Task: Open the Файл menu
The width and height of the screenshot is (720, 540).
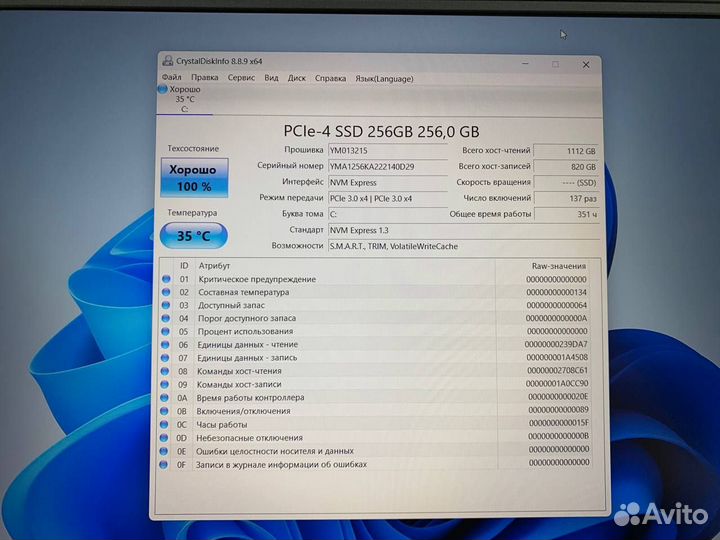Action: [x=172, y=77]
